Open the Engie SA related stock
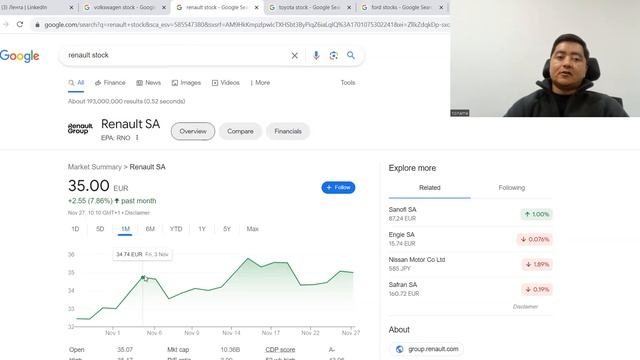This screenshot has width=640, height=360. point(470,239)
